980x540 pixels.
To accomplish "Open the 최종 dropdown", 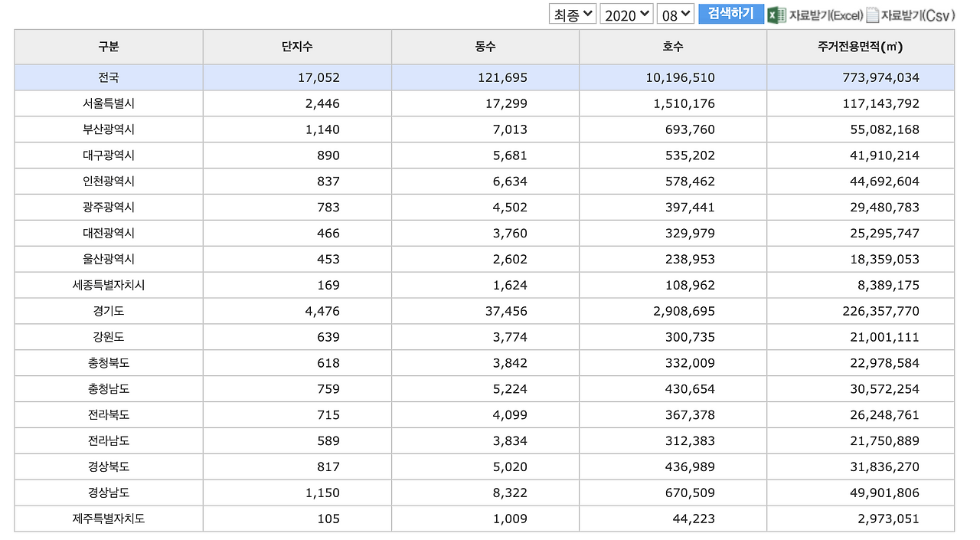I will click(571, 14).
